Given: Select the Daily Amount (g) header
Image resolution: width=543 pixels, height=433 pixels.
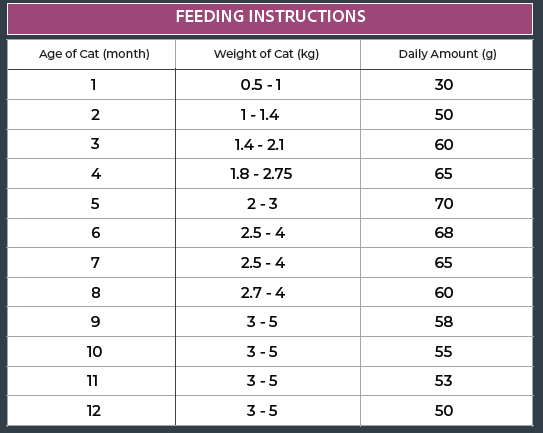Looking at the screenshot, I should [447, 54].
